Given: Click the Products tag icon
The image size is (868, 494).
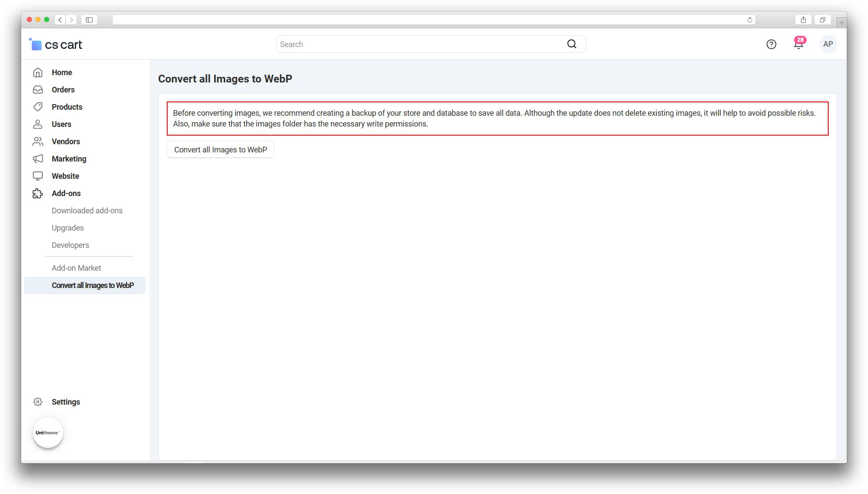Looking at the screenshot, I should [38, 107].
